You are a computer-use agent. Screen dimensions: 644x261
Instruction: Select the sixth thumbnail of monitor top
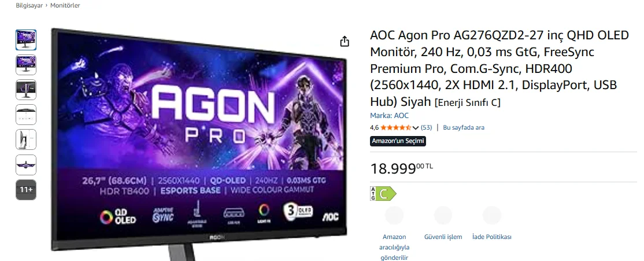[x=26, y=165]
